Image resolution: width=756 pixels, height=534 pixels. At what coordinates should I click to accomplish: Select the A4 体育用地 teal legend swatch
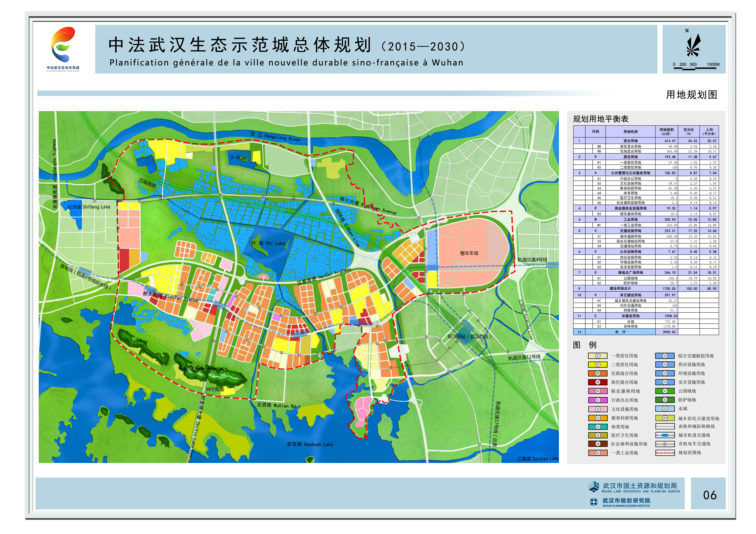(598, 427)
